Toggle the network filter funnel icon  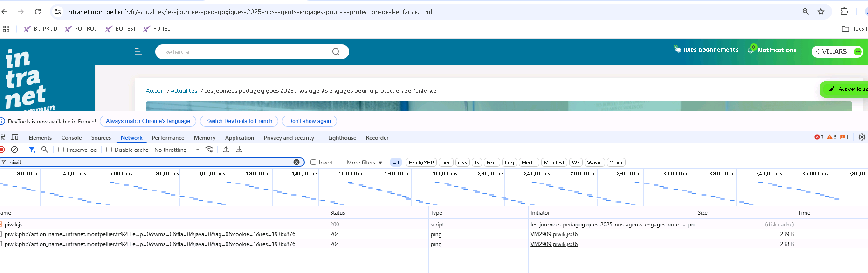pos(32,150)
